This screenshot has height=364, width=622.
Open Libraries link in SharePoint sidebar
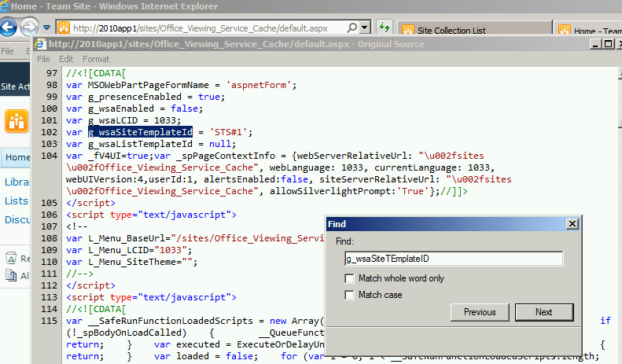click(x=17, y=182)
